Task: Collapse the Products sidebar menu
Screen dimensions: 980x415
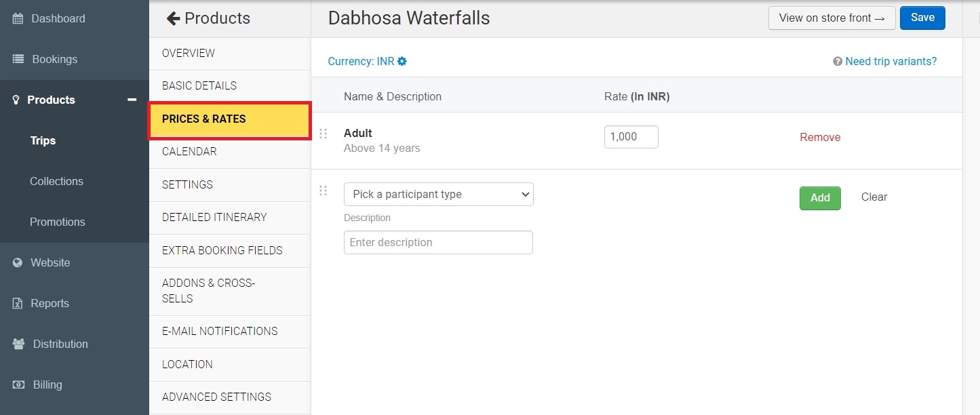Action: pyautogui.click(x=132, y=100)
